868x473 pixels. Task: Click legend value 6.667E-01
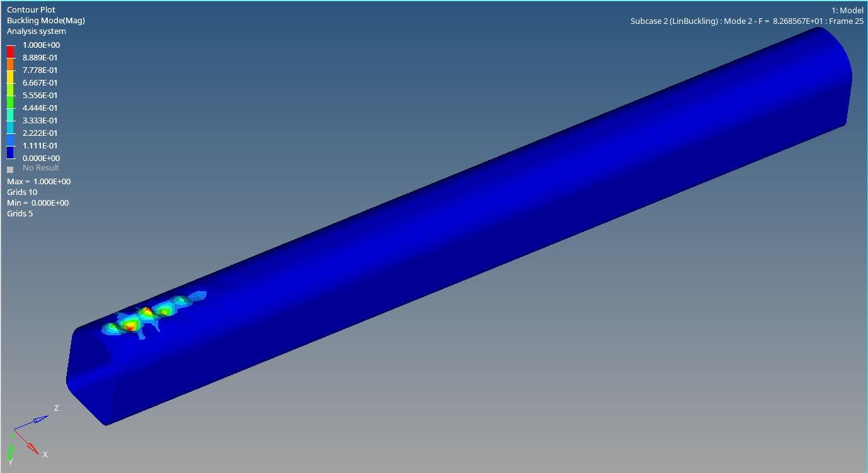[x=40, y=83]
